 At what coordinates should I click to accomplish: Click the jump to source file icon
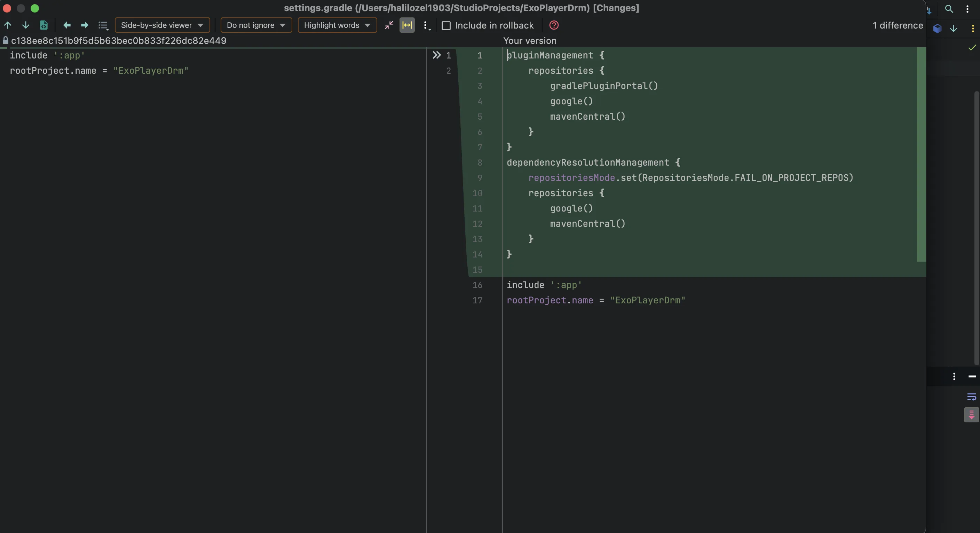pos(44,25)
